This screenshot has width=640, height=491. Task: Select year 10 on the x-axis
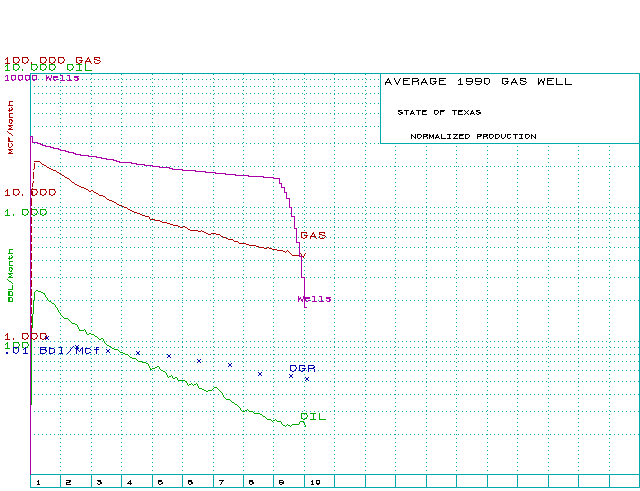(313, 482)
